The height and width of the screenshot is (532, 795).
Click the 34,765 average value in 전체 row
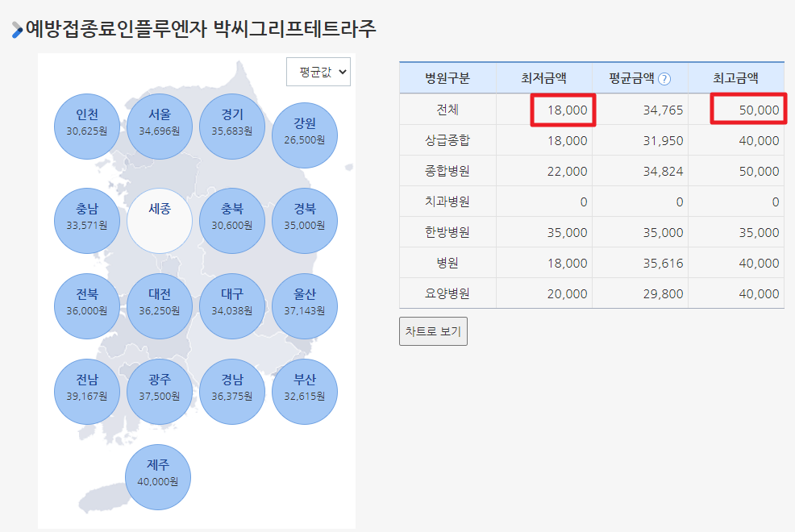664,110
